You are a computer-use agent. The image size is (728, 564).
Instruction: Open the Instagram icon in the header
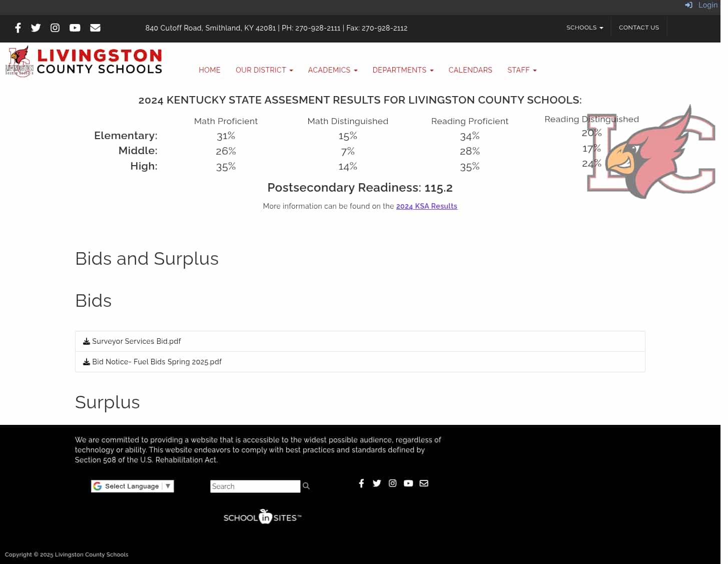click(x=55, y=28)
